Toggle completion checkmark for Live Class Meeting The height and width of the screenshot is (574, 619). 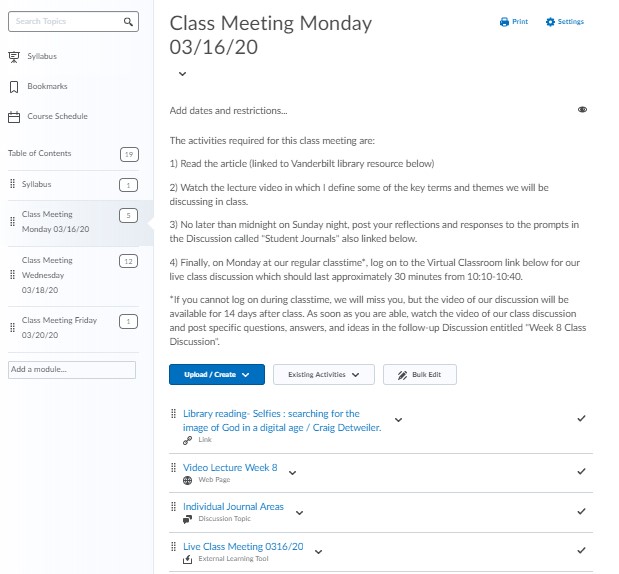(x=581, y=550)
